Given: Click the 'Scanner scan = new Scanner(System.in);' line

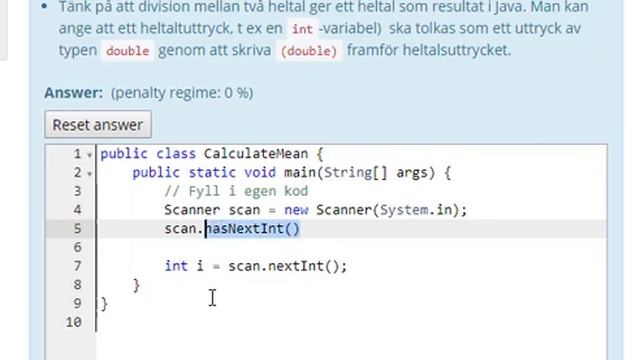Looking at the screenshot, I should click(316, 210).
